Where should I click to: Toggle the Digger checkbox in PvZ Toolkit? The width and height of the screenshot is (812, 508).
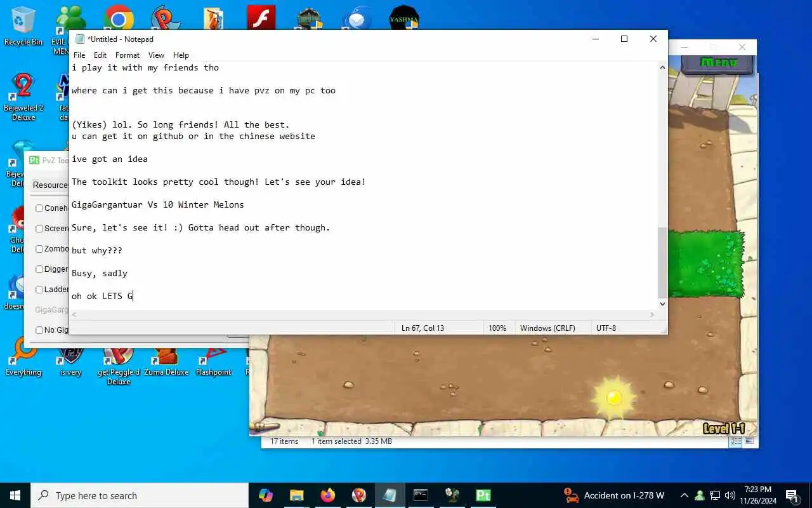pyautogui.click(x=39, y=269)
